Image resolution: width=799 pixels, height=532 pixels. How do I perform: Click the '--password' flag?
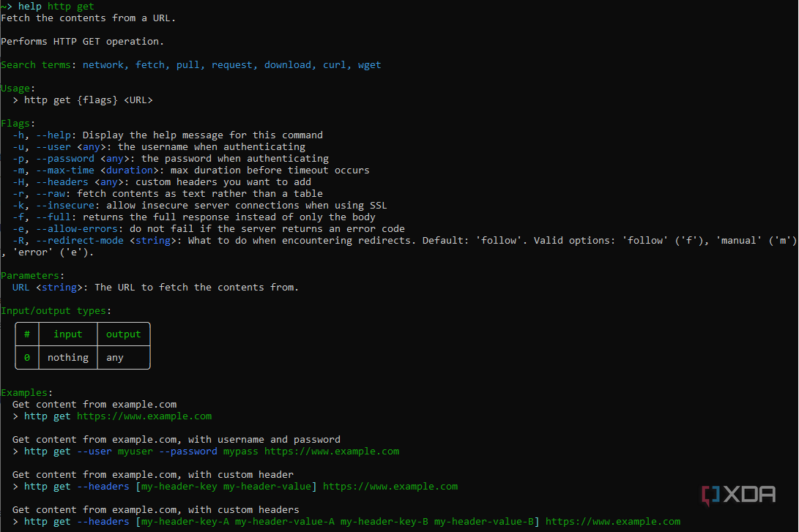point(65,158)
